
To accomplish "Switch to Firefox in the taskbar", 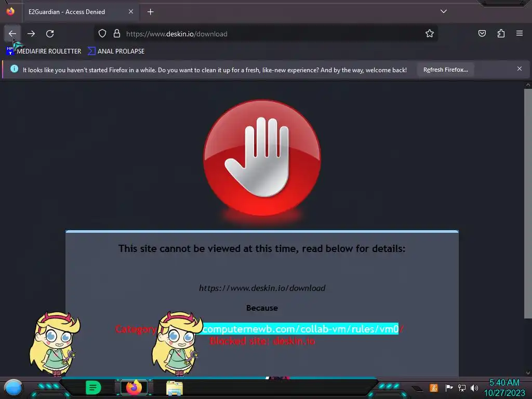I will [x=134, y=388].
